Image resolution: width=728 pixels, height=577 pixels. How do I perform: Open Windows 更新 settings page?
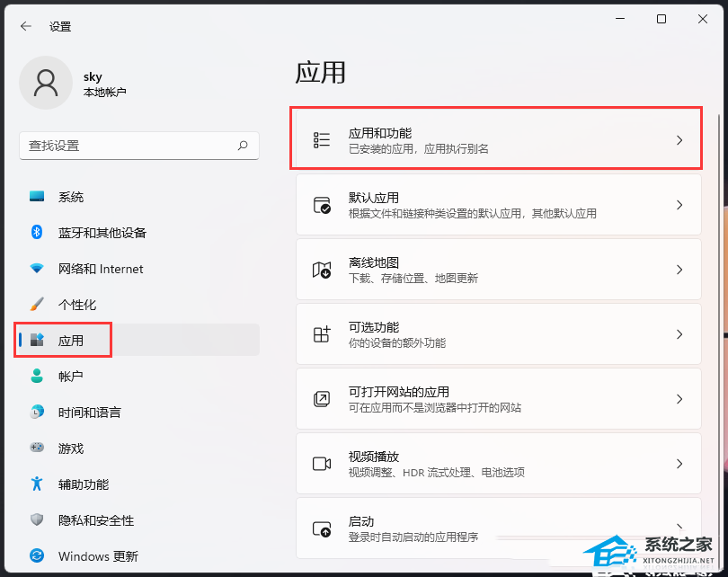138,556
